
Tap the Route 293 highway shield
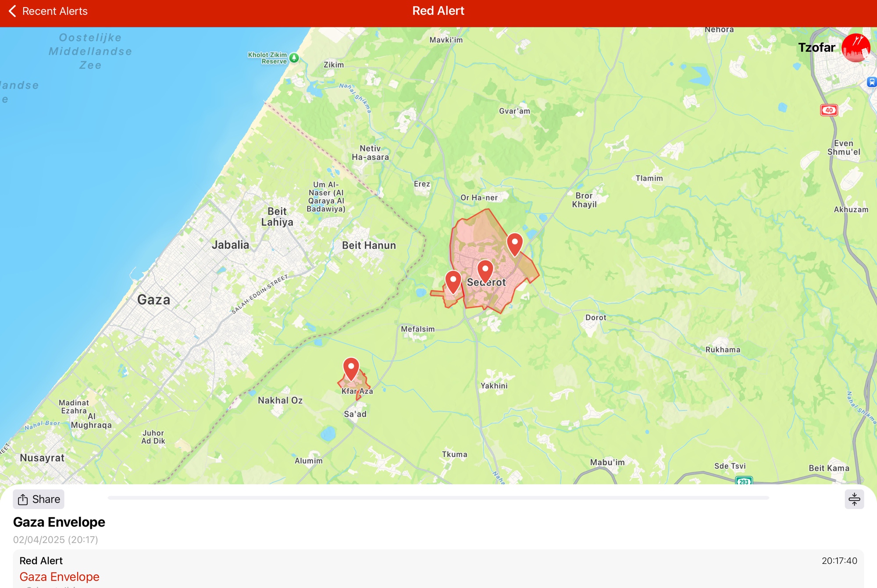point(744,481)
